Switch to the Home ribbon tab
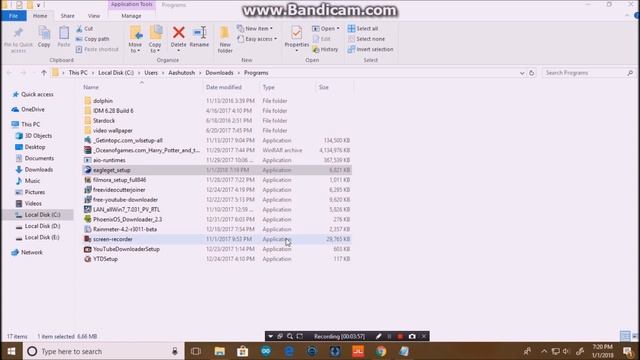 [40, 16]
